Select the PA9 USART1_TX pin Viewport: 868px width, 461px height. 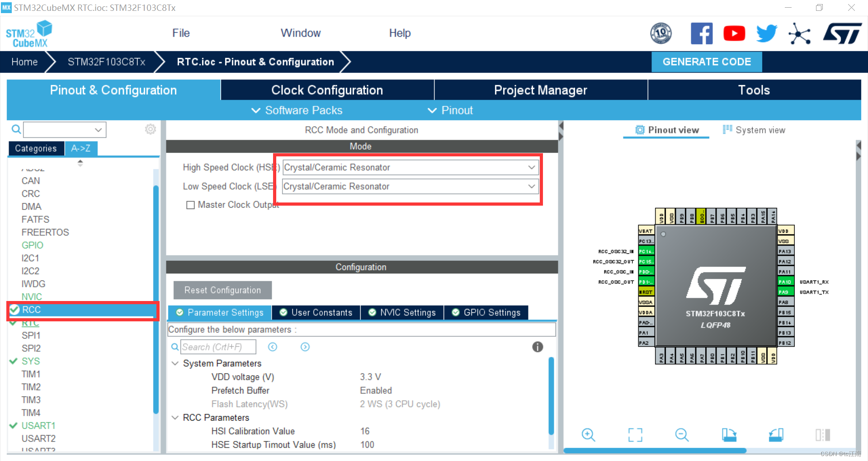click(786, 292)
